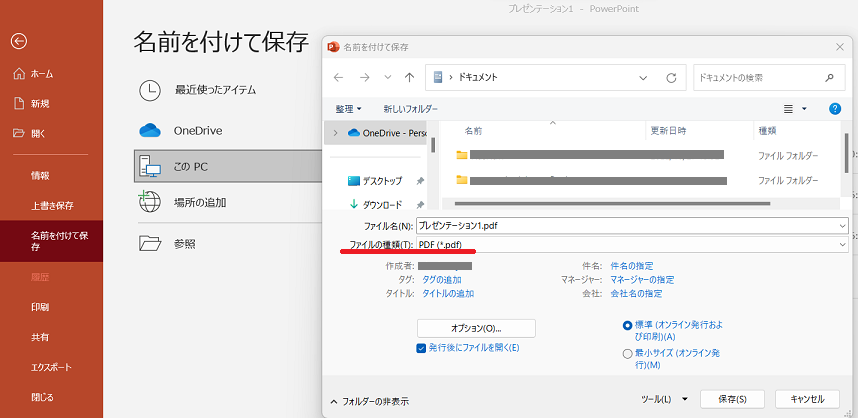Open 印刷 from the sidebar

40,307
